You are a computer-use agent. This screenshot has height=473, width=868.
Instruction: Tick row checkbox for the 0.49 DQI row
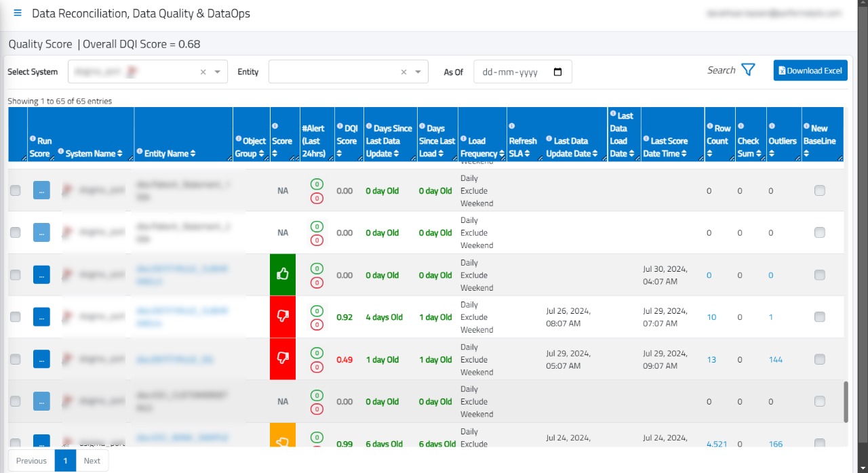(x=15, y=359)
